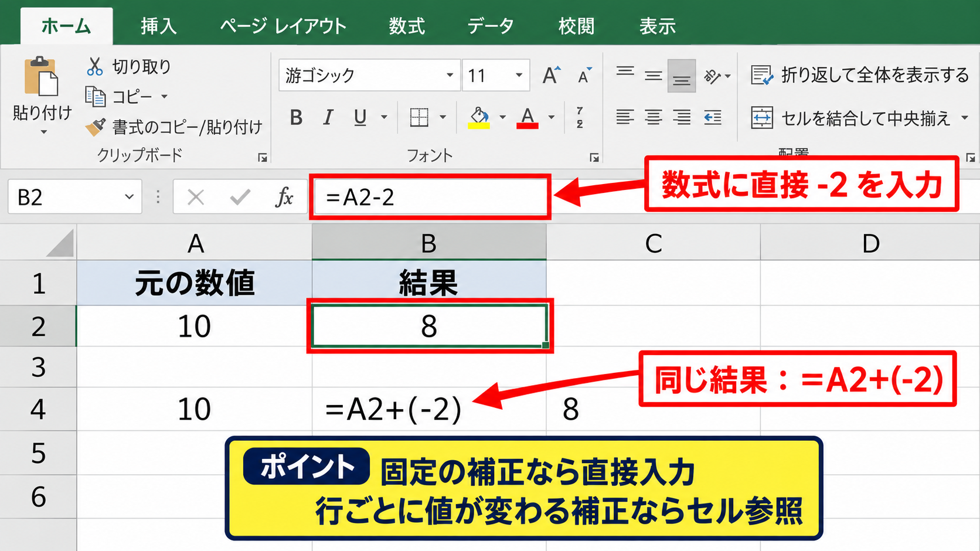Apply the cell borders icon
The width and height of the screenshot is (980, 551).
coord(418,117)
